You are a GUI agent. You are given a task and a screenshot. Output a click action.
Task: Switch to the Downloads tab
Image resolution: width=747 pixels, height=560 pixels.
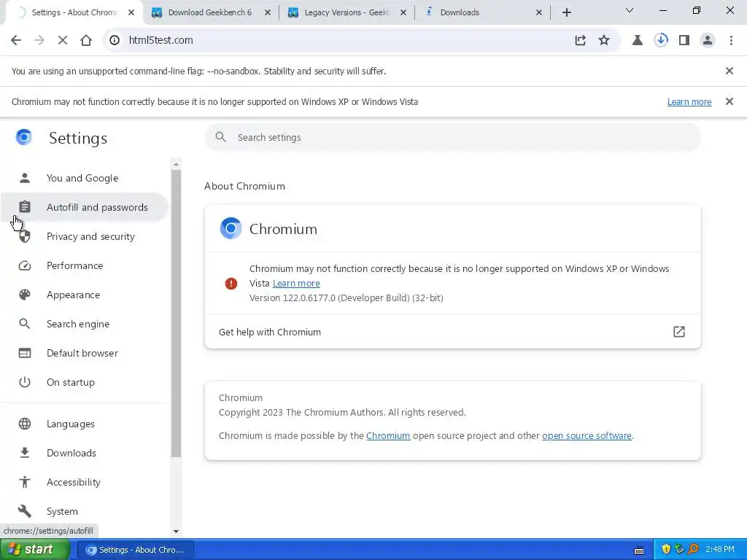[483, 12]
